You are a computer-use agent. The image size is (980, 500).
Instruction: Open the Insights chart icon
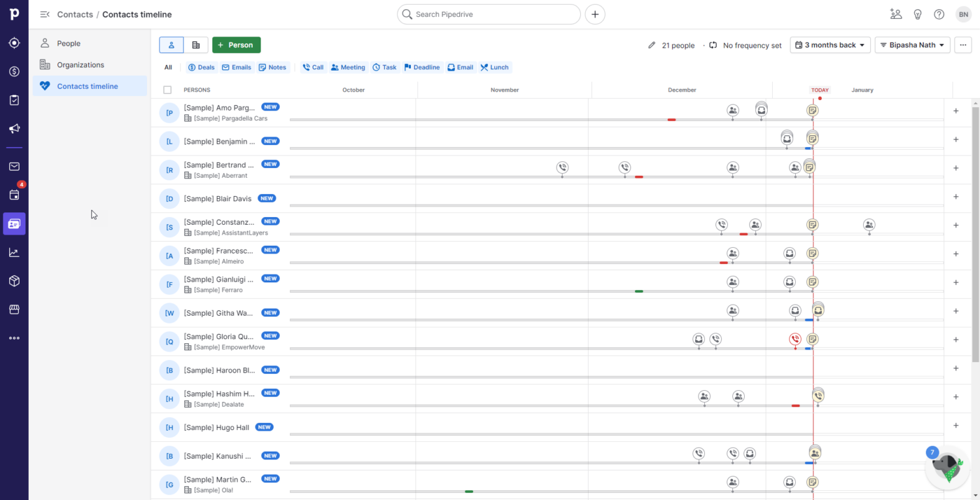[14, 252]
